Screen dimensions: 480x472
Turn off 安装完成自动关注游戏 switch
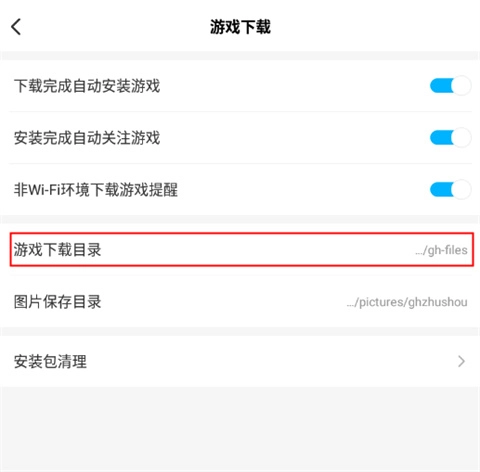tap(450, 138)
